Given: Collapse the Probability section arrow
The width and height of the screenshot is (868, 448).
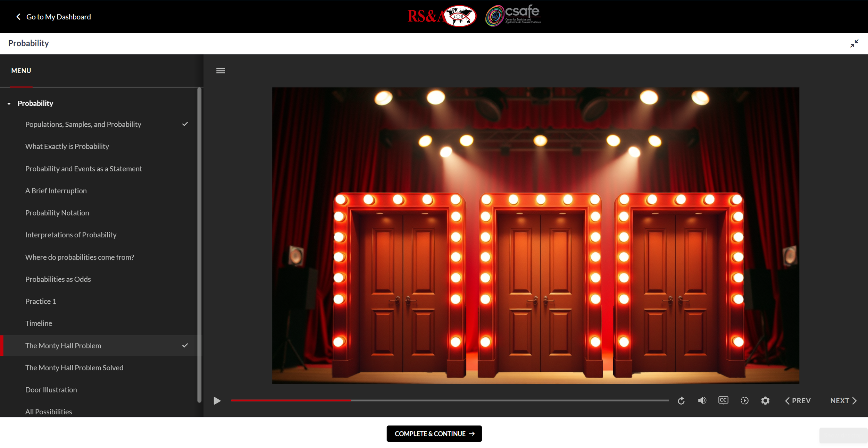Looking at the screenshot, I should click(x=9, y=104).
